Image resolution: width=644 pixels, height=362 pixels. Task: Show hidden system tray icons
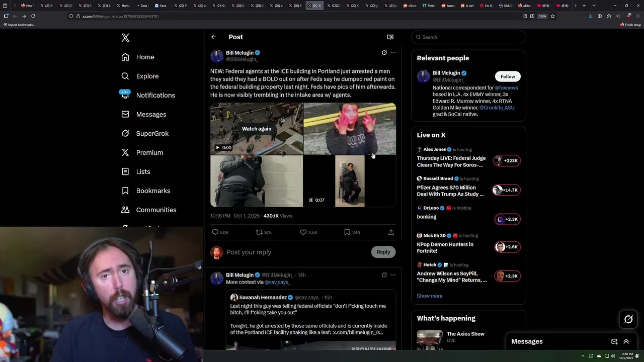coord(583,356)
